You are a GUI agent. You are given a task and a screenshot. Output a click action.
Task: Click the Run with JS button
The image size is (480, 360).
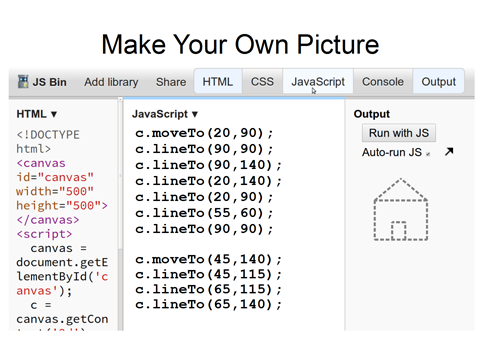tap(399, 133)
